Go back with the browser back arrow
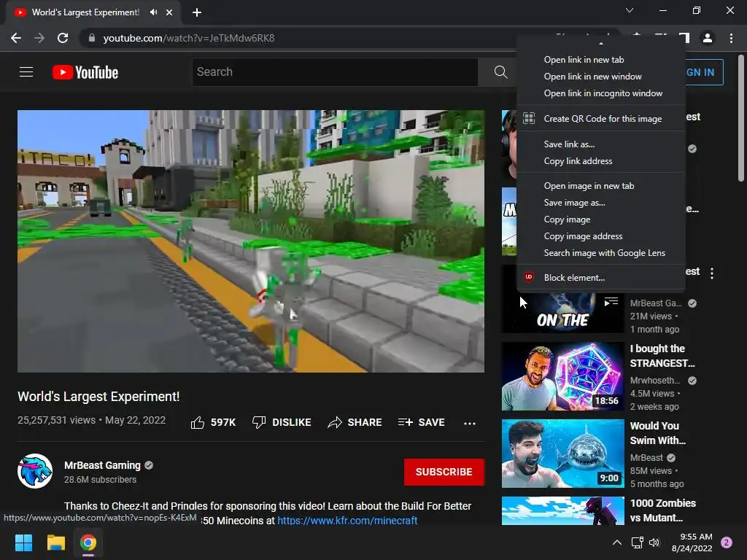This screenshot has height=560, width=747. pos(16,38)
